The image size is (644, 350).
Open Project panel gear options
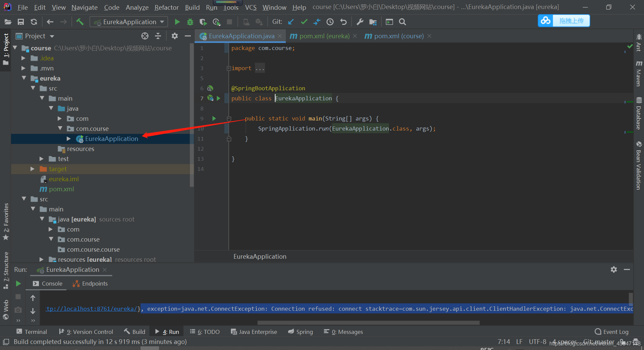tap(175, 36)
